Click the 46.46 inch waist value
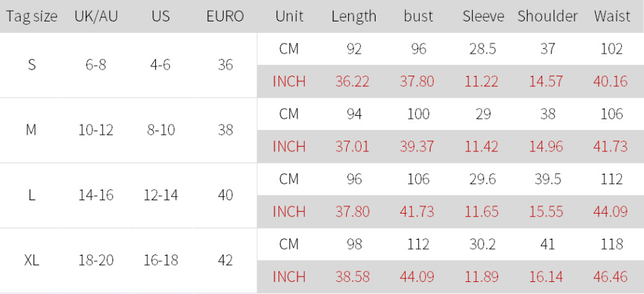644x294 pixels. [612, 277]
